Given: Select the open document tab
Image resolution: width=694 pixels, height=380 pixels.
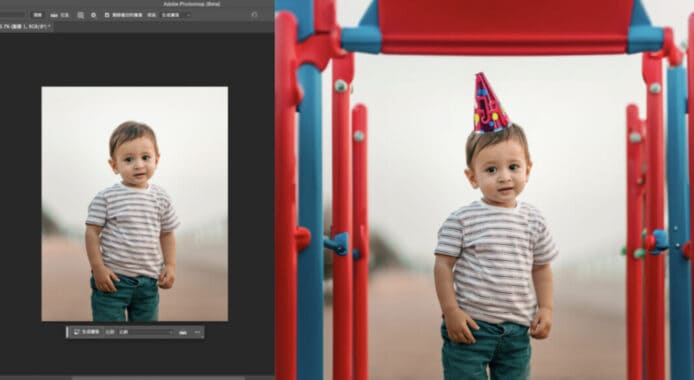Looking at the screenshot, I should 26,27.
